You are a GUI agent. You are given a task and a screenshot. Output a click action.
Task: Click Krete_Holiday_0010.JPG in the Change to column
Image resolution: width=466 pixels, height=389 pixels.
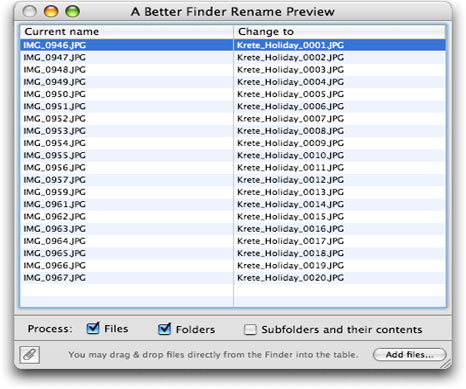pyautogui.click(x=290, y=155)
